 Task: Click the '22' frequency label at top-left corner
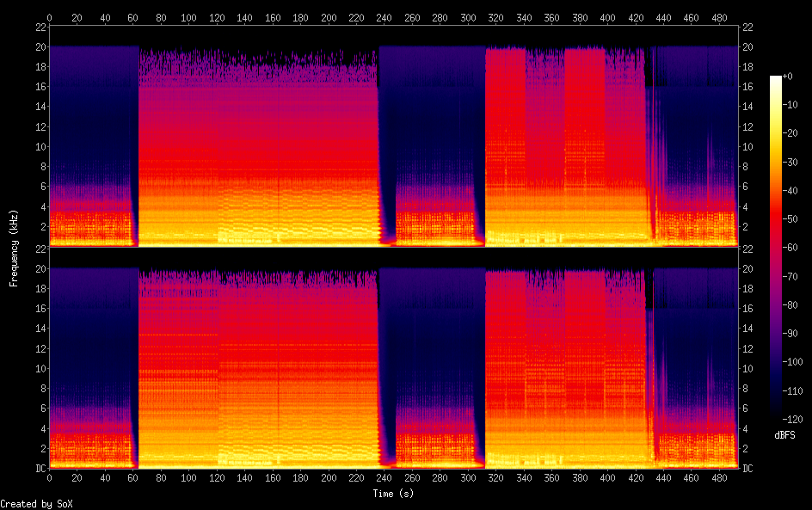point(39,27)
